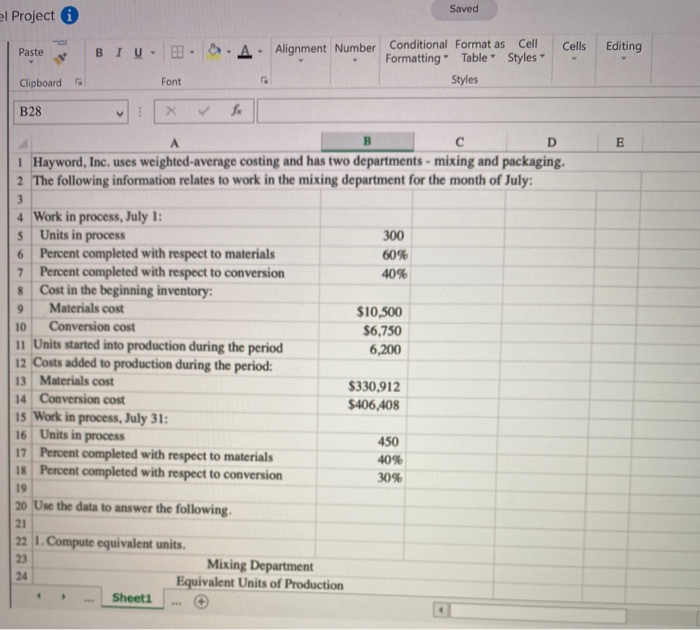This screenshot has height=630, width=700.
Task: Click the Fill Color paint bucket icon
Action: tap(214, 51)
